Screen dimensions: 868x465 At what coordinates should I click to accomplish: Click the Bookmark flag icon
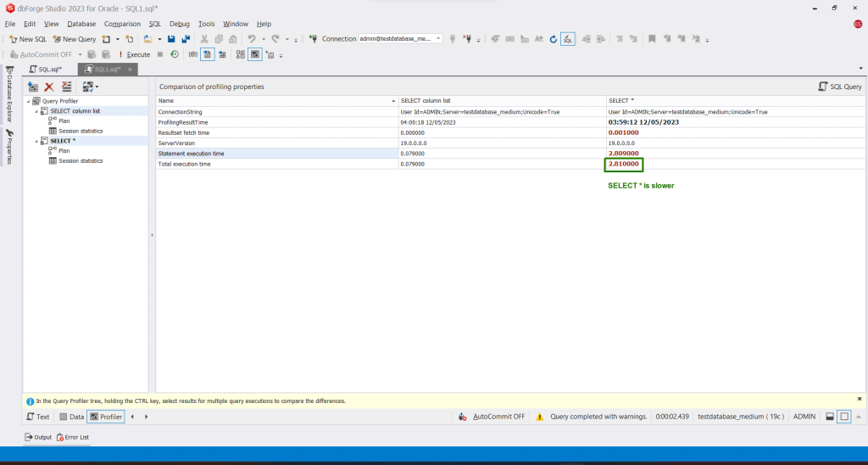(x=652, y=39)
